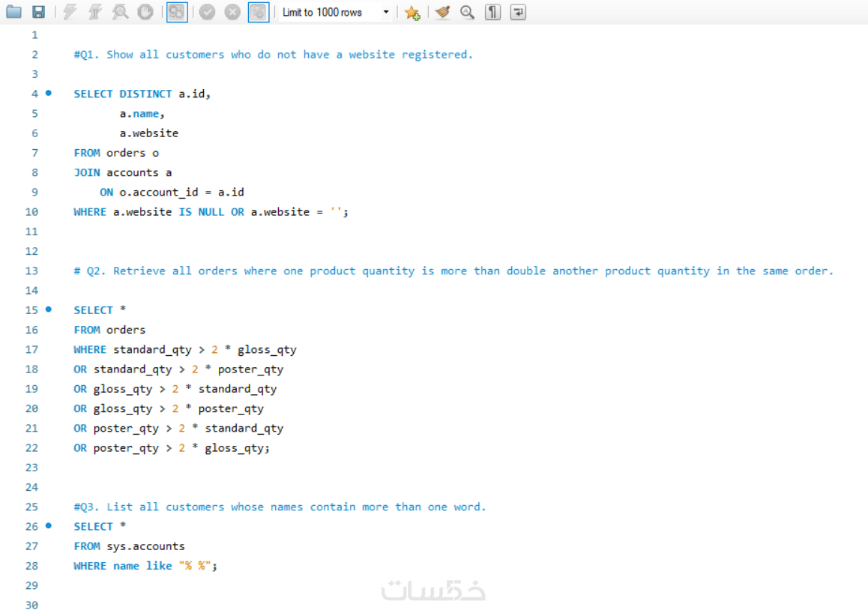Click 'WHERE standard_qty > 2 * gloss_qty' line
Viewport: 868px width, 613px height.
coord(185,350)
